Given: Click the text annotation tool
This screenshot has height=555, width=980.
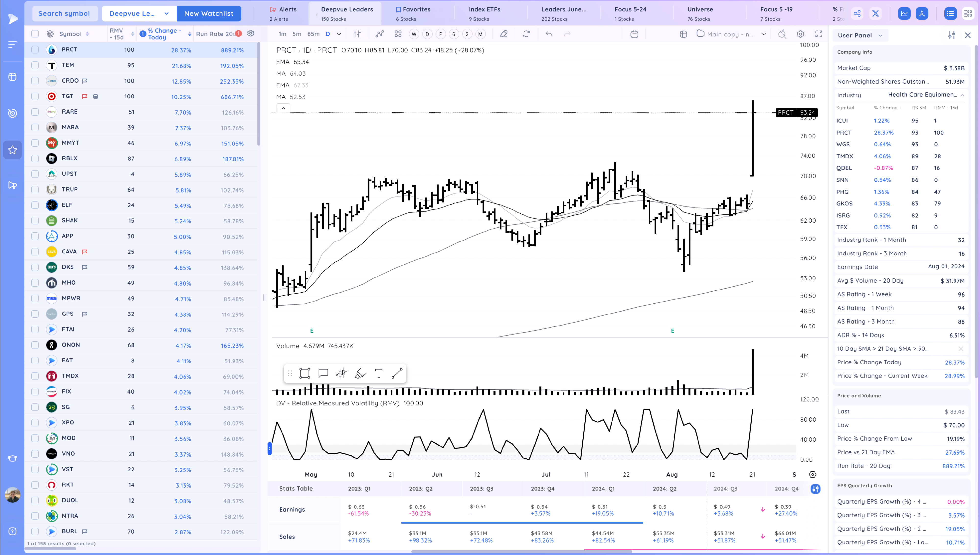Looking at the screenshot, I should (x=379, y=373).
